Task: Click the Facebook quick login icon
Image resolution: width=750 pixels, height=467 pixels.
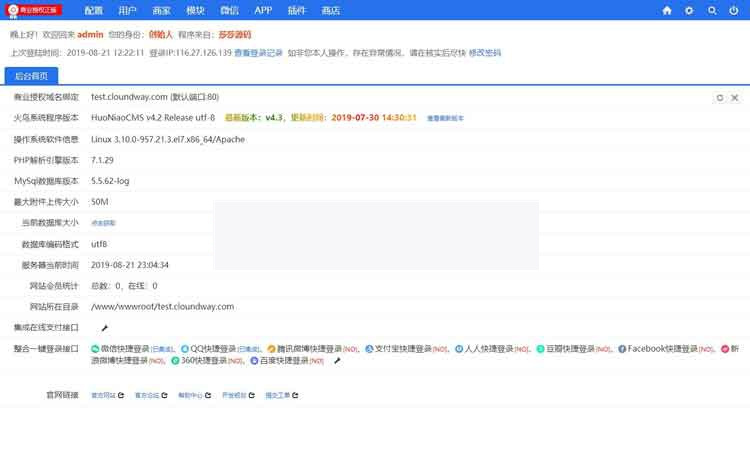Action: pos(622,349)
